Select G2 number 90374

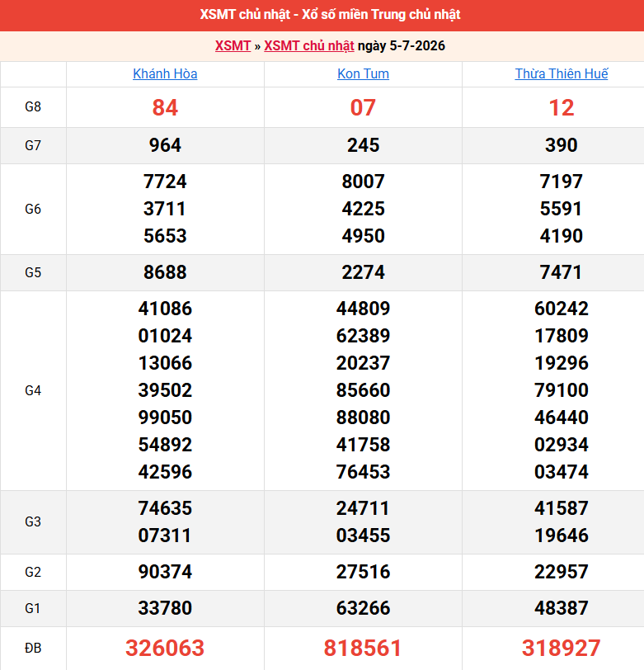(165, 572)
